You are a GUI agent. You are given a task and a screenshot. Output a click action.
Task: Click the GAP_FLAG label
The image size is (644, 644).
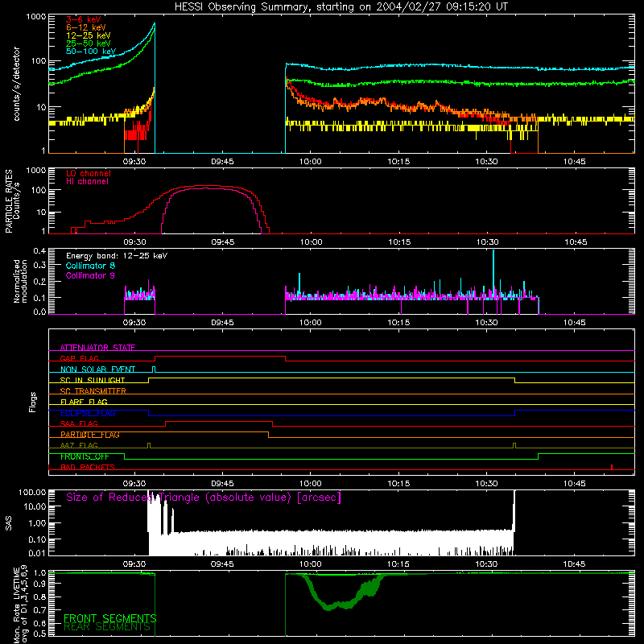(x=79, y=358)
